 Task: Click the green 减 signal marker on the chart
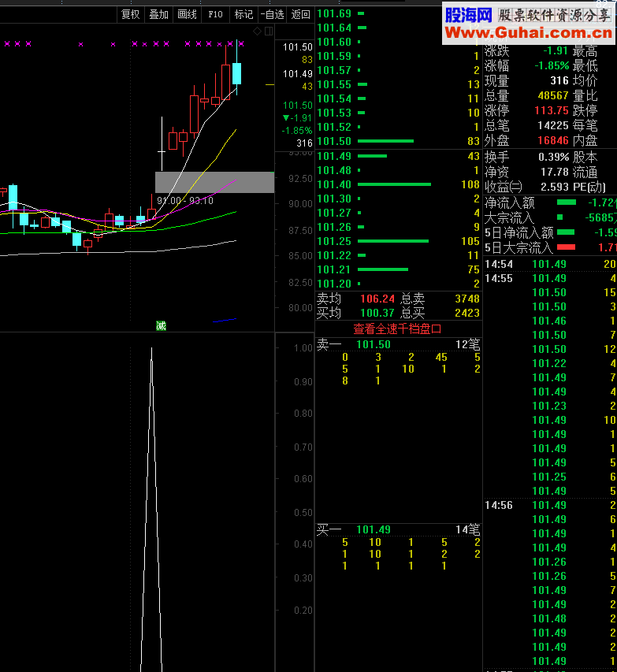[161, 326]
